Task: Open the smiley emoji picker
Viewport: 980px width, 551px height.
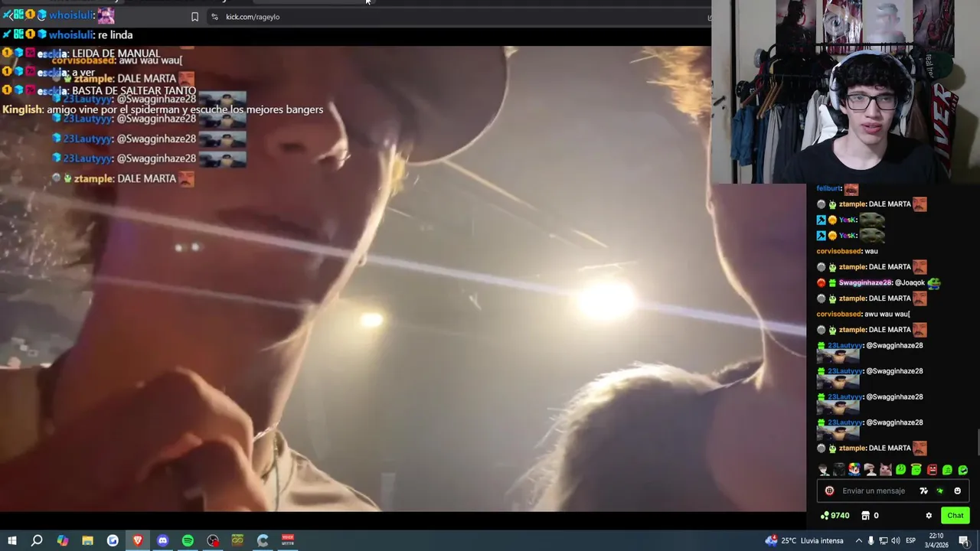Action: click(x=957, y=491)
